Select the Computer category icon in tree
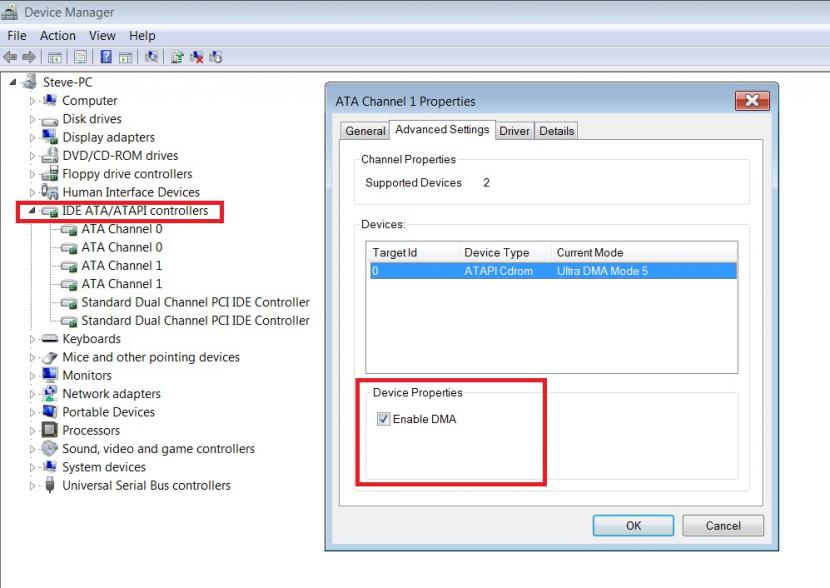 [x=50, y=100]
